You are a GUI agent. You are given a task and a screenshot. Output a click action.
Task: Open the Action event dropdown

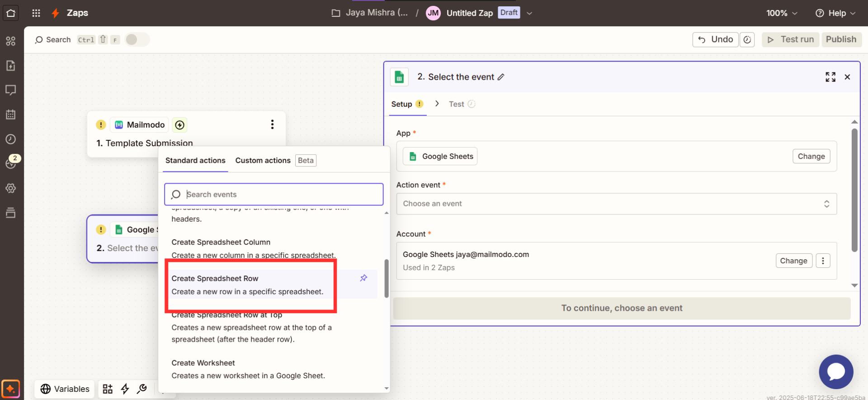(x=616, y=204)
